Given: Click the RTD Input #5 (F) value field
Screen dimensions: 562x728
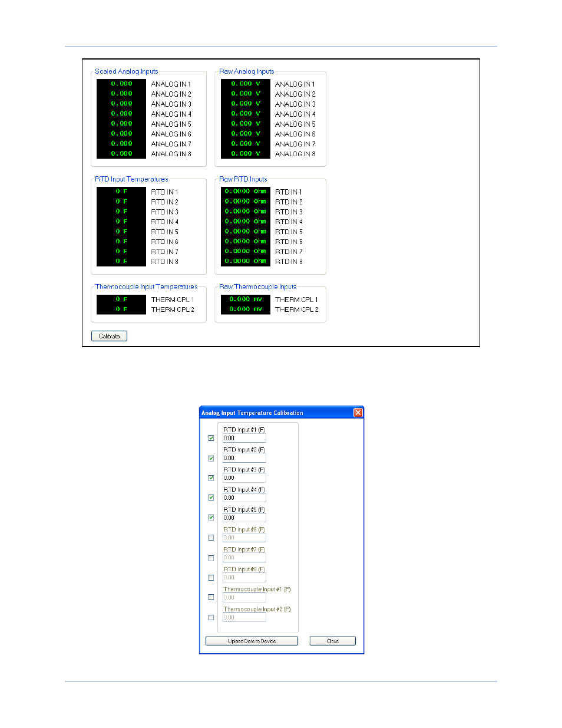Looking at the screenshot, I should coord(244,518).
